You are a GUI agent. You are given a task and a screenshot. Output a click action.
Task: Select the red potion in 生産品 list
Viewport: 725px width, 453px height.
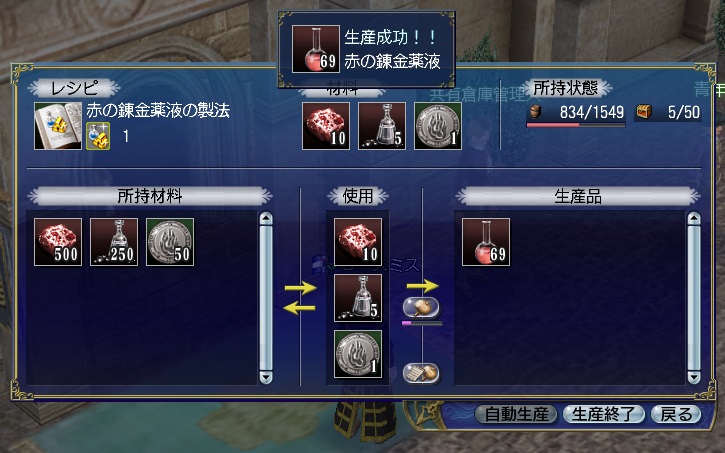[486, 242]
